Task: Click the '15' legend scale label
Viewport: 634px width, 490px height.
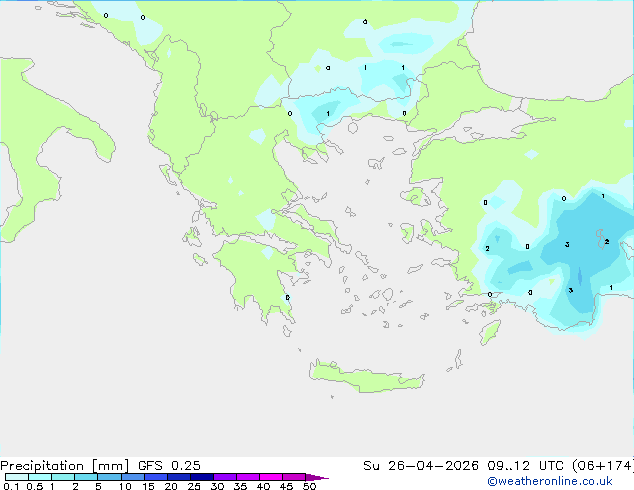Action: click(148, 486)
